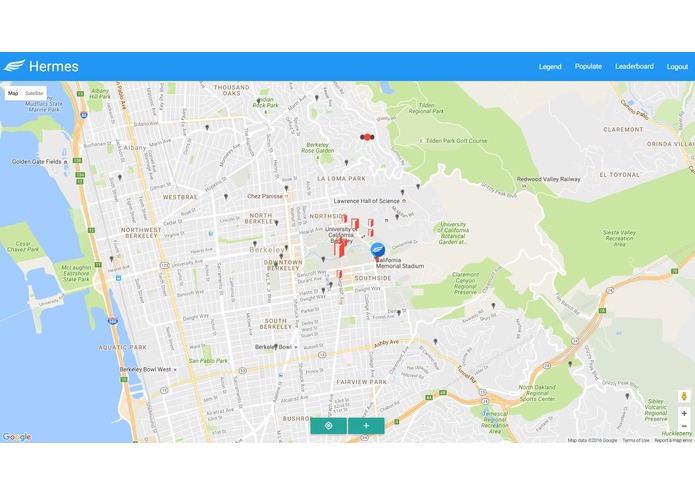Click the teal locate-me target button
The height and width of the screenshot is (494, 695).
(x=328, y=426)
